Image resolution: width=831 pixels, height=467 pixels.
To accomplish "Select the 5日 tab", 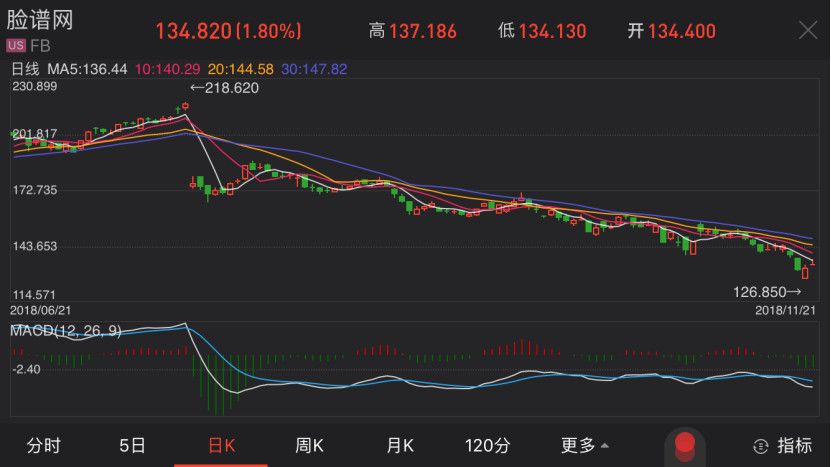I will pos(132,445).
